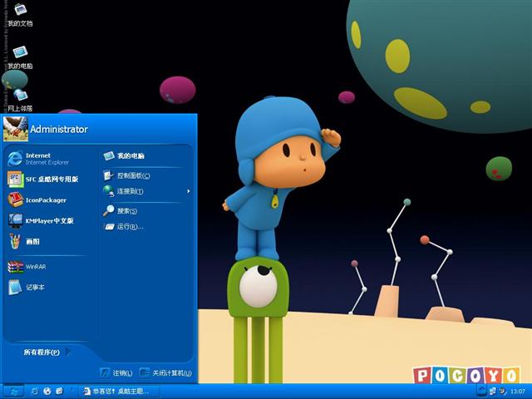532x399 pixels.
Task: Click 注销(L) log off button
Action: click(116, 373)
